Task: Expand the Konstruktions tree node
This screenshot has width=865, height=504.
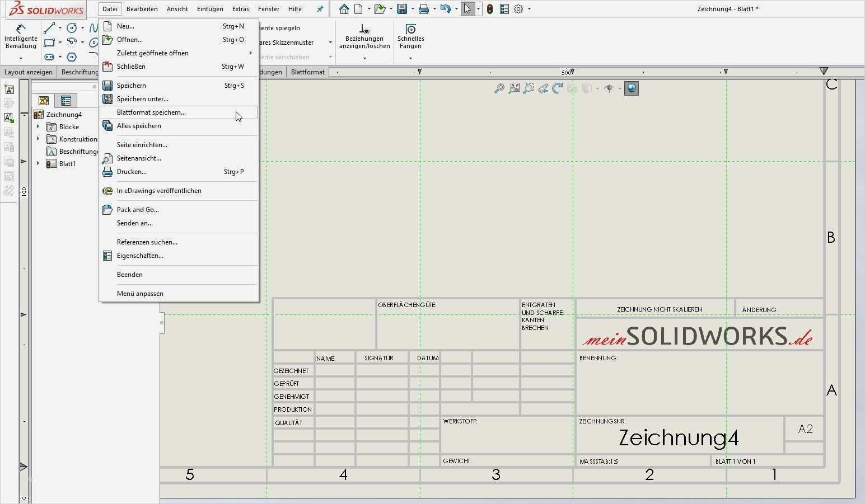Action: (x=38, y=139)
